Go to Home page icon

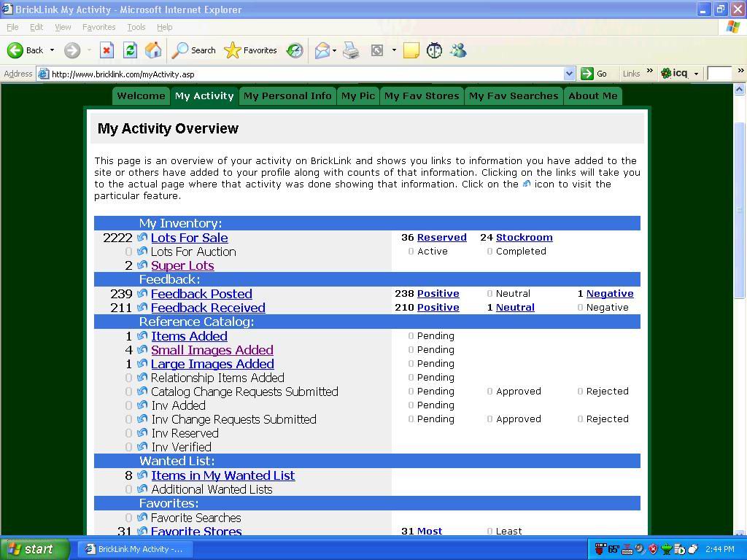coord(153,50)
